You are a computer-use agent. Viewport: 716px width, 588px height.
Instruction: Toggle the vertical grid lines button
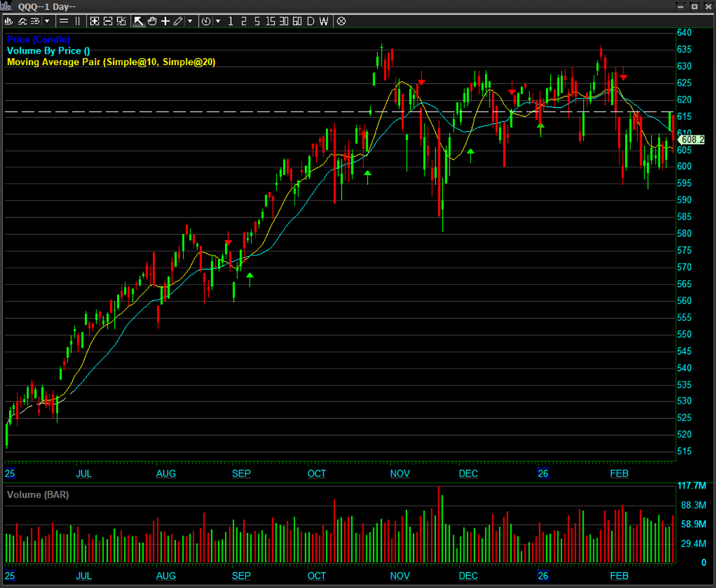(76, 21)
